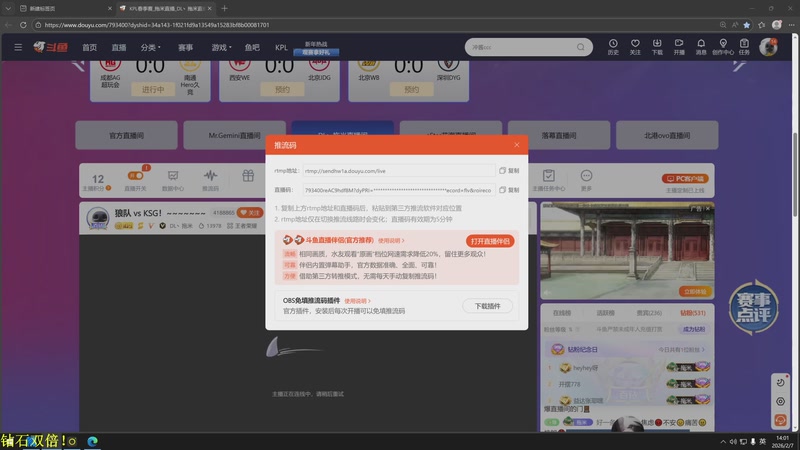Toggle night mode moon icon

780,383
